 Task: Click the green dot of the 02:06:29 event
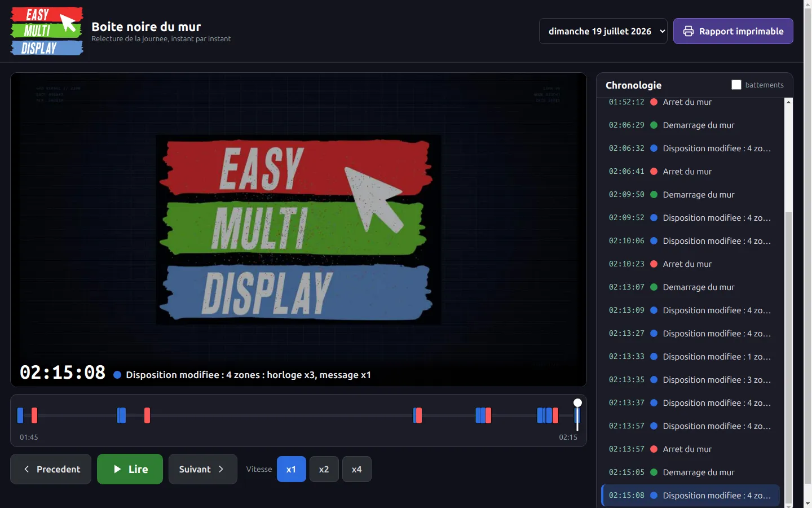point(654,125)
